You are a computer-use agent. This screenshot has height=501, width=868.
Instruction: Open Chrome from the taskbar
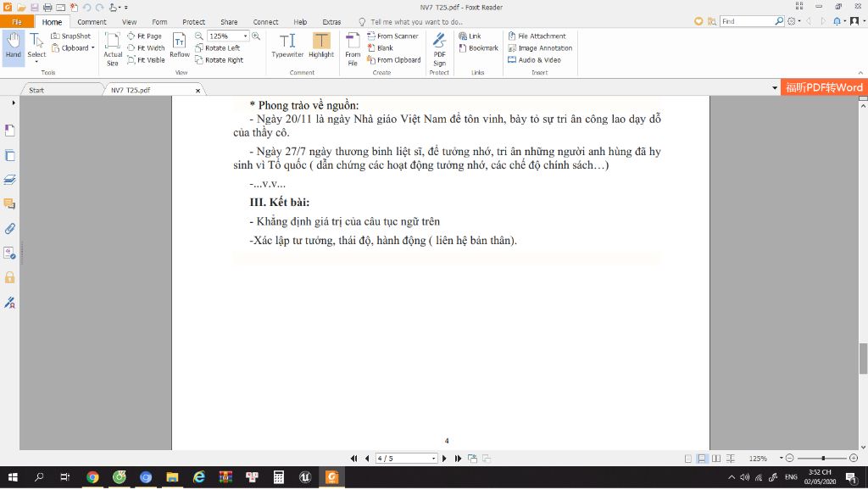click(x=92, y=477)
